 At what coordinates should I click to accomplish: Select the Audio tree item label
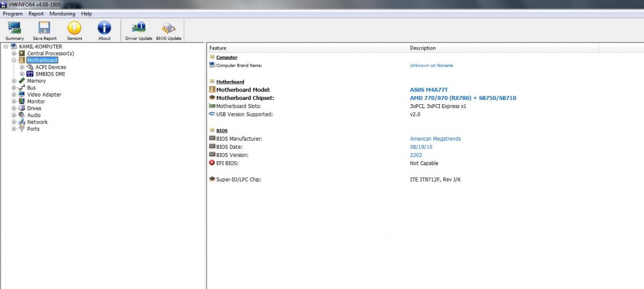coord(34,115)
